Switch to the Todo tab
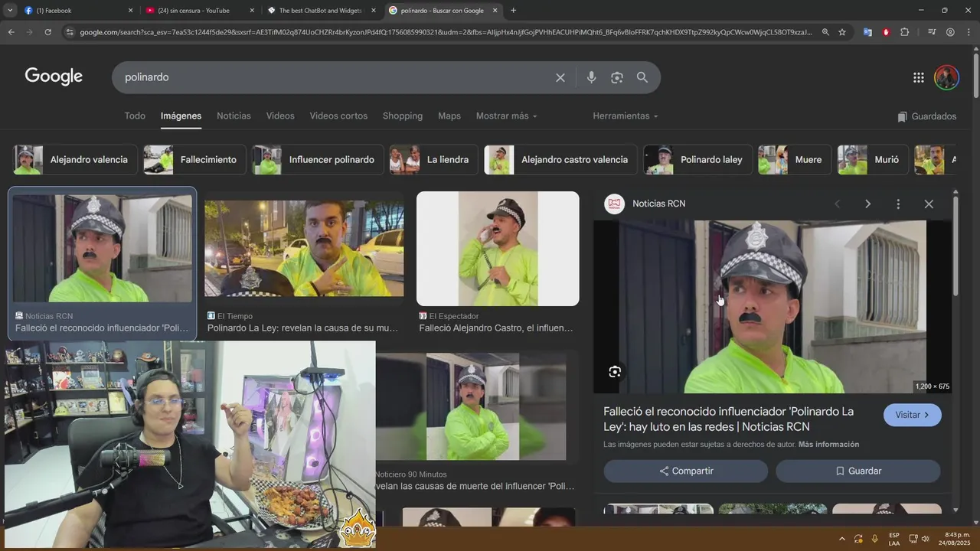 (x=135, y=116)
